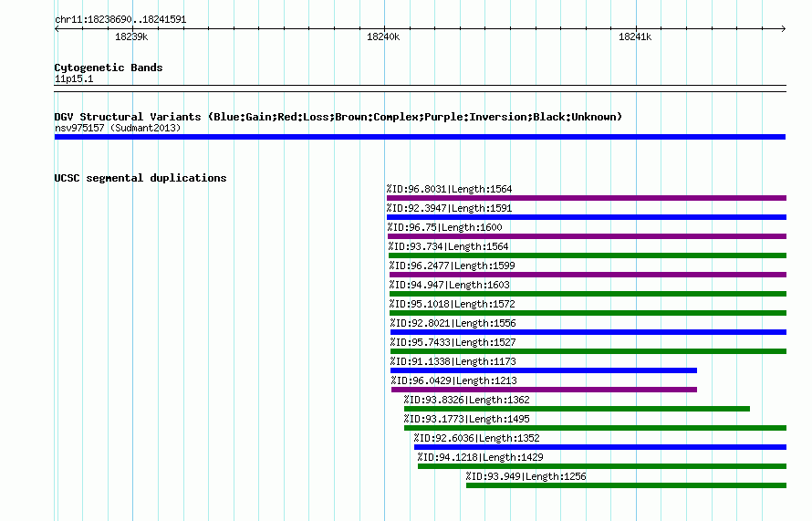Open the Cytogenetic Bands track title

109,68
